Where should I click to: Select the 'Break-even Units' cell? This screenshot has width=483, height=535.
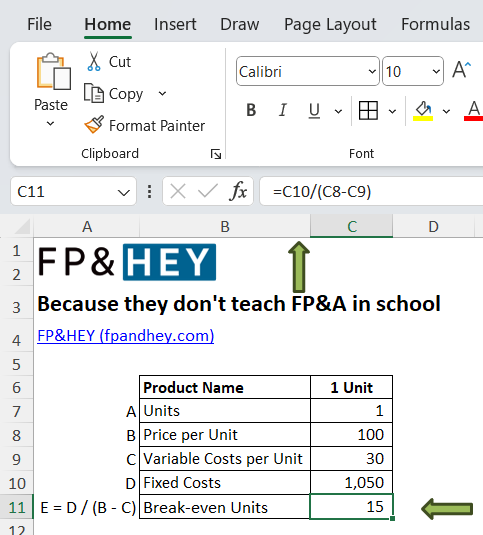225,507
